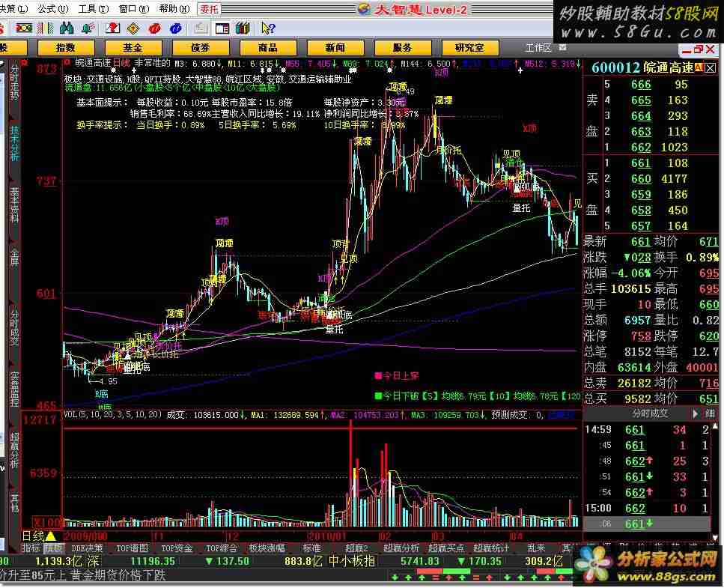Click the 14:59 trade tick row
The height and width of the screenshot is (588, 724).
click(x=648, y=429)
